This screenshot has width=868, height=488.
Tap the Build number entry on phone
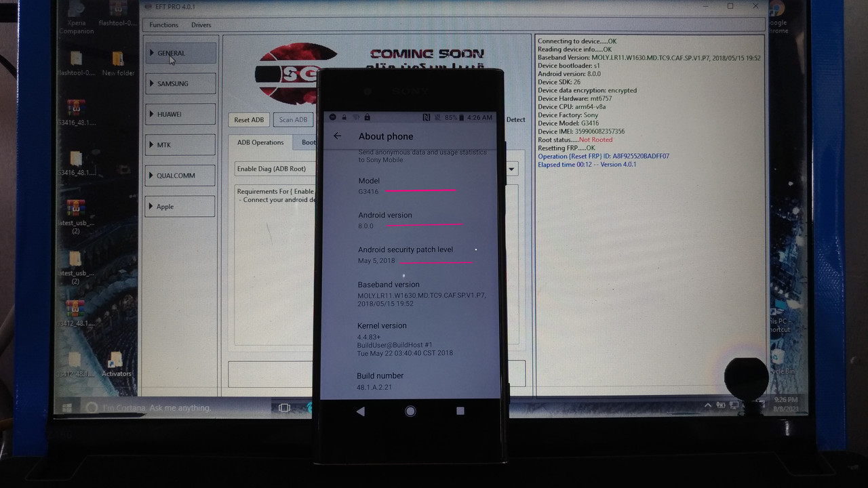click(x=411, y=381)
